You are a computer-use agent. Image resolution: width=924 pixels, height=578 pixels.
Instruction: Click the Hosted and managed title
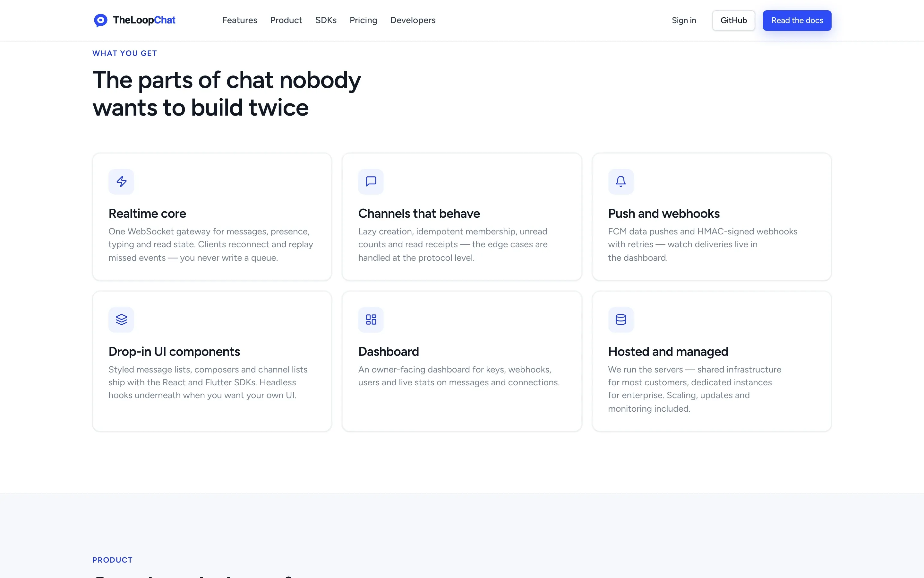tap(668, 351)
